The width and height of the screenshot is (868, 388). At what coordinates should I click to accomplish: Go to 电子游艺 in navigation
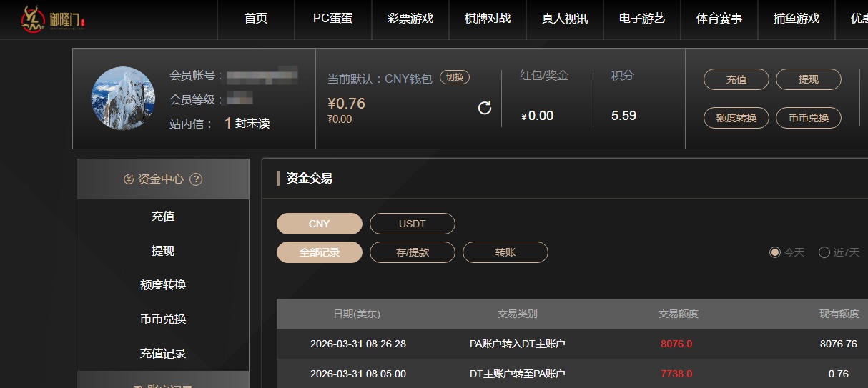coord(642,19)
